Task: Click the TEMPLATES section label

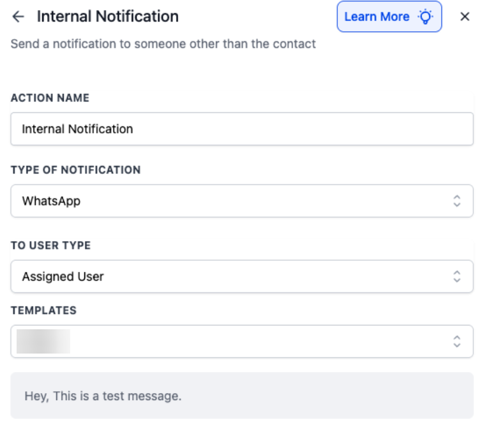Action: coord(43,311)
